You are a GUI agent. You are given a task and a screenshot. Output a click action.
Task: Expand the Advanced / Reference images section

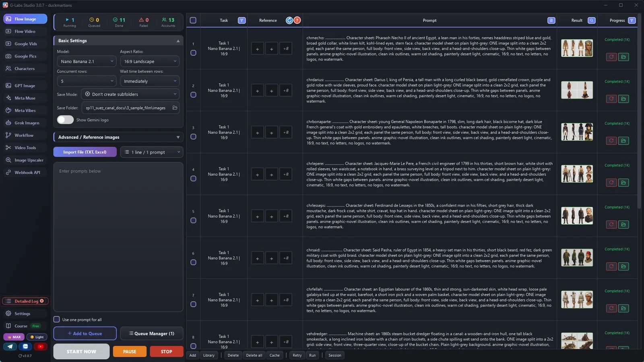coord(118,137)
